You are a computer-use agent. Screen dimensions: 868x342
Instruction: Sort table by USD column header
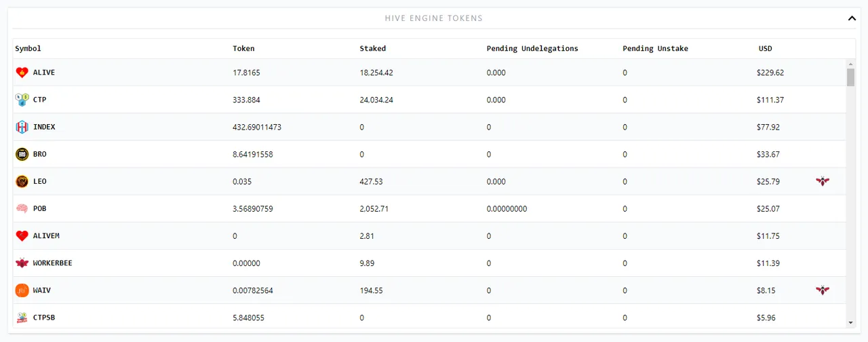coord(765,48)
